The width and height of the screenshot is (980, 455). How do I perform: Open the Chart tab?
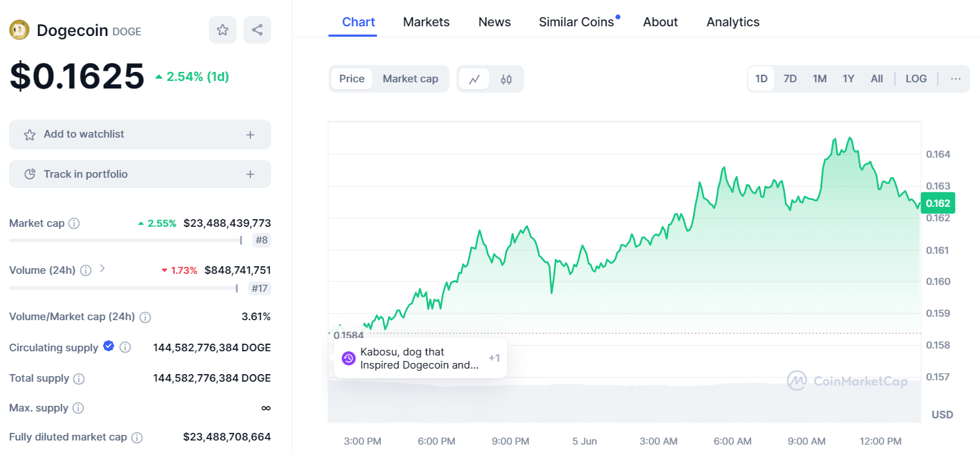359,22
